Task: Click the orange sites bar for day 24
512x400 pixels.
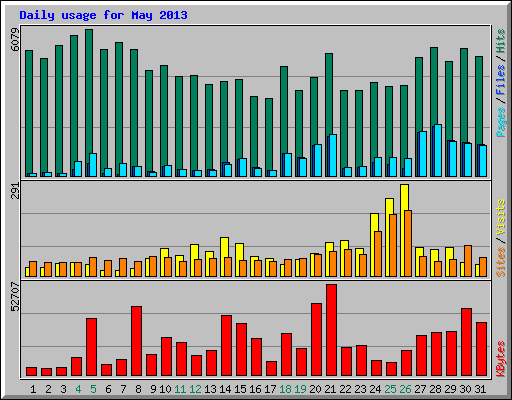Action: [378, 254]
